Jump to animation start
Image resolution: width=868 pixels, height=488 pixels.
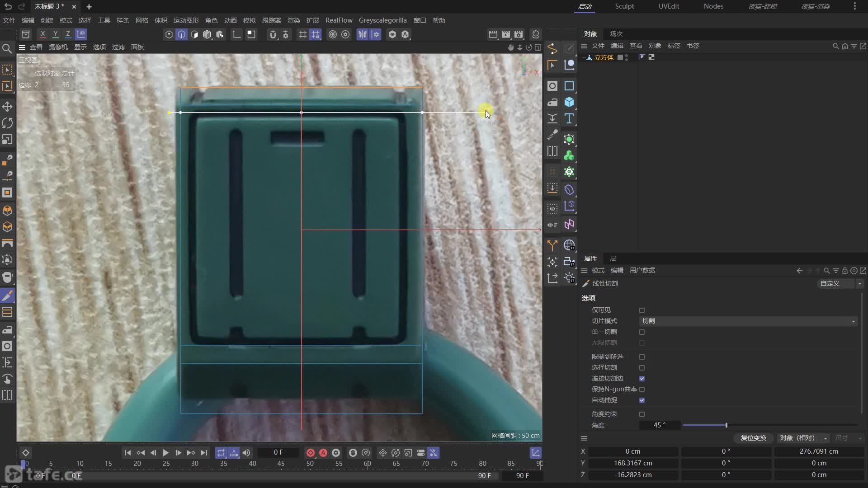(127, 453)
